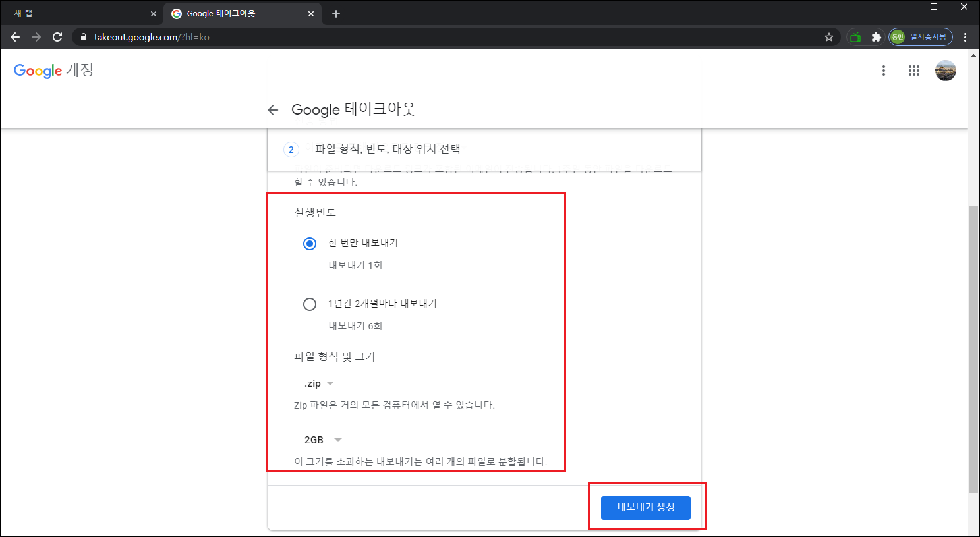Image resolution: width=980 pixels, height=537 pixels.
Task: Switch to the 새 탭 browser tab
Action: pyautogui.click(x=82, y=13)
